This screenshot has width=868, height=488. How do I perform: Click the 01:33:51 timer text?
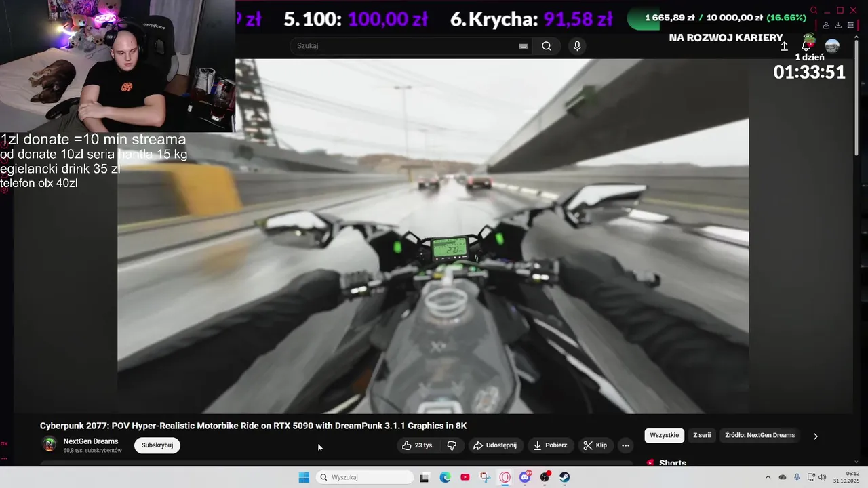click(809, 72)
